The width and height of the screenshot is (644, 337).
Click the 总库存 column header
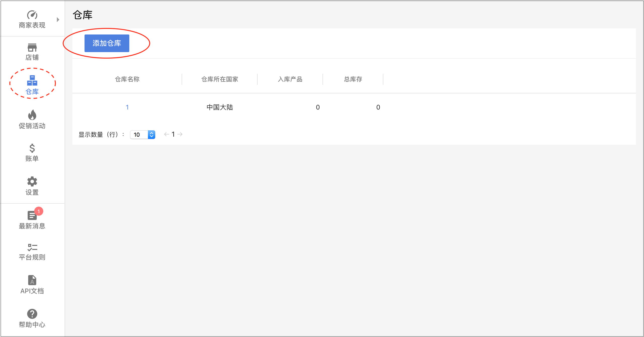[353, 79]
